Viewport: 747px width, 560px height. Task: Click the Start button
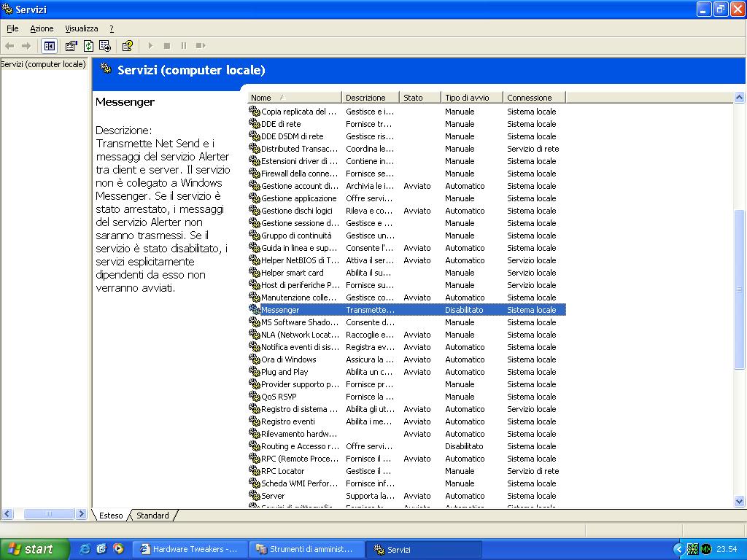coord(34,549)
